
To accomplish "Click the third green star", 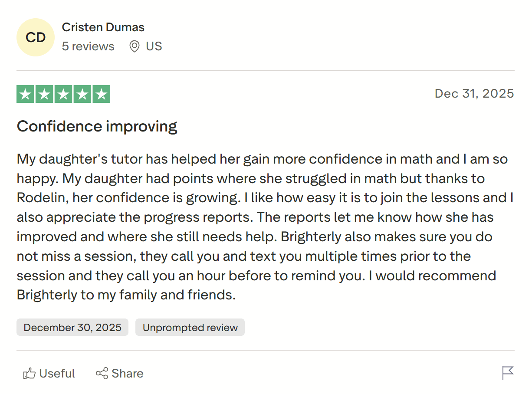I will click(63, 94).
